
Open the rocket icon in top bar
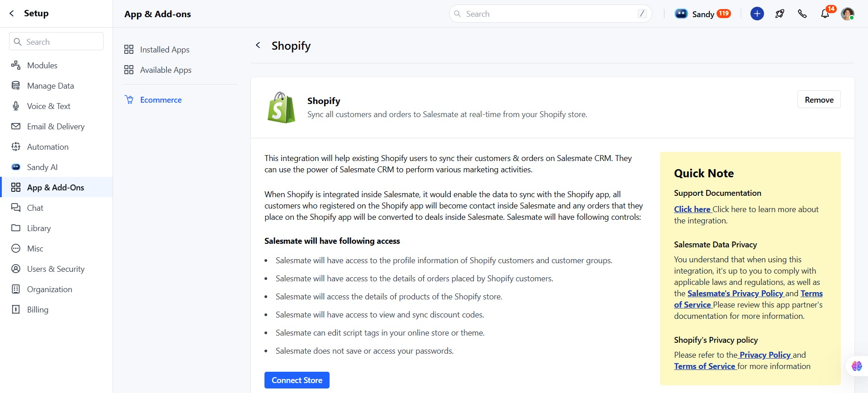coord(779,14)
